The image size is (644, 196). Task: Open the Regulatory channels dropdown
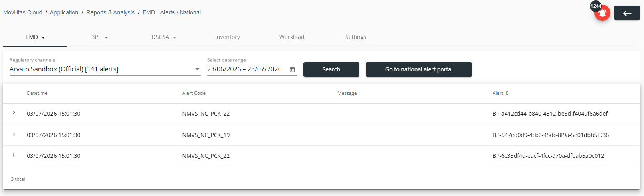[x=105, y=69]
